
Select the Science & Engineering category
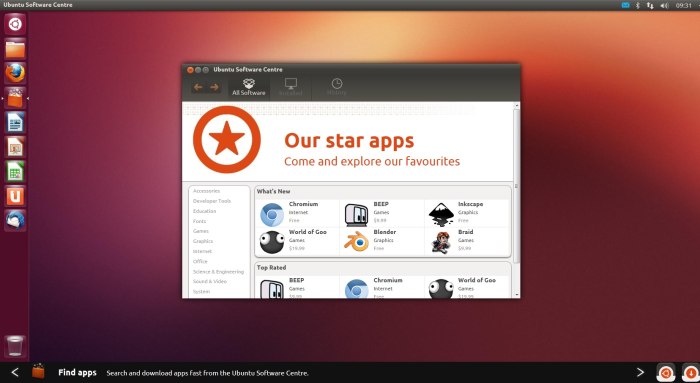(x=218, y=271)
